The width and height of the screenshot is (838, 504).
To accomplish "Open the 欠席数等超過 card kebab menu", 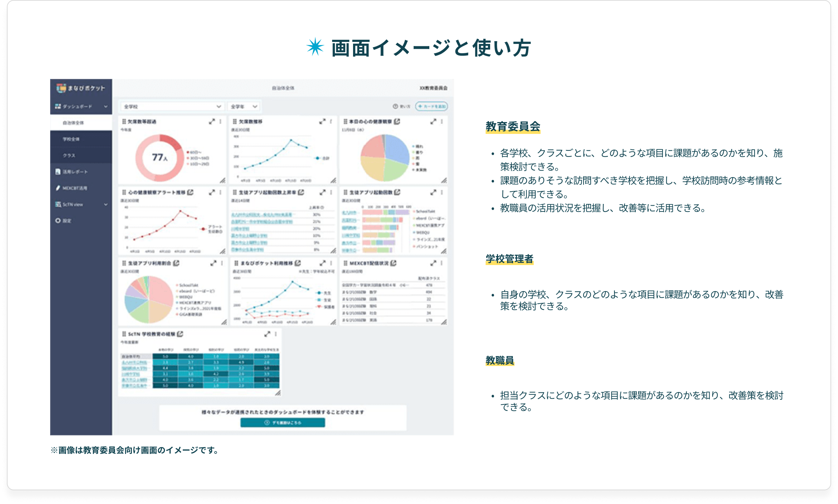I will (x=220, y=122).
